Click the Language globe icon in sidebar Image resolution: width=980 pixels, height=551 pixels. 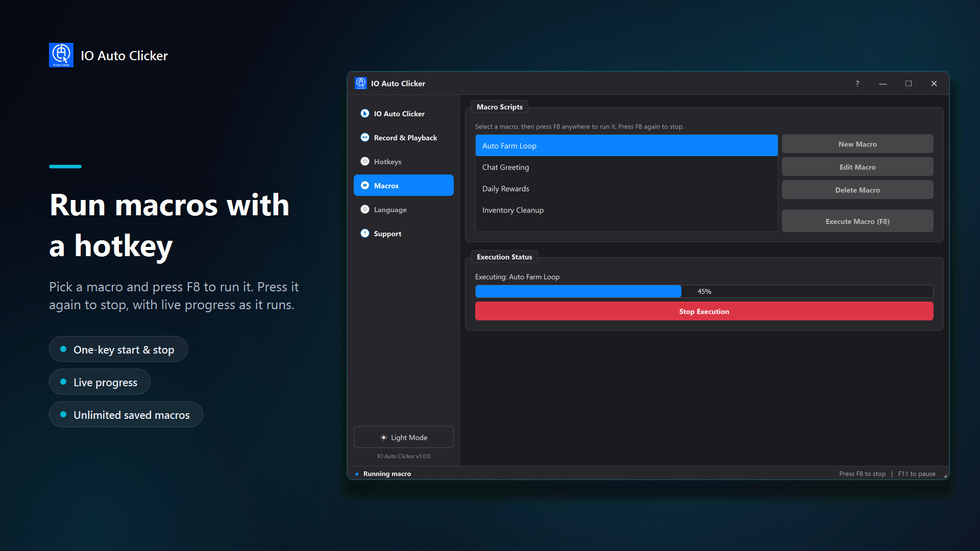tap(365, 209)
